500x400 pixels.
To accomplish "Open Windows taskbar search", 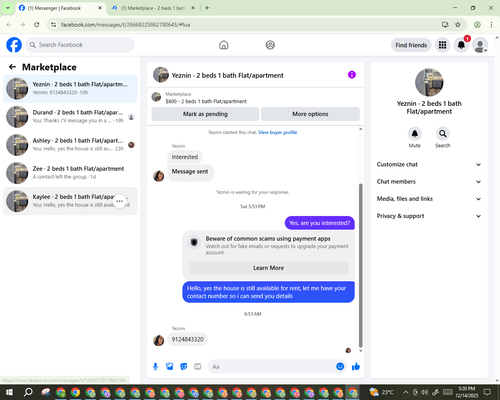I will (x=28, y=392).
